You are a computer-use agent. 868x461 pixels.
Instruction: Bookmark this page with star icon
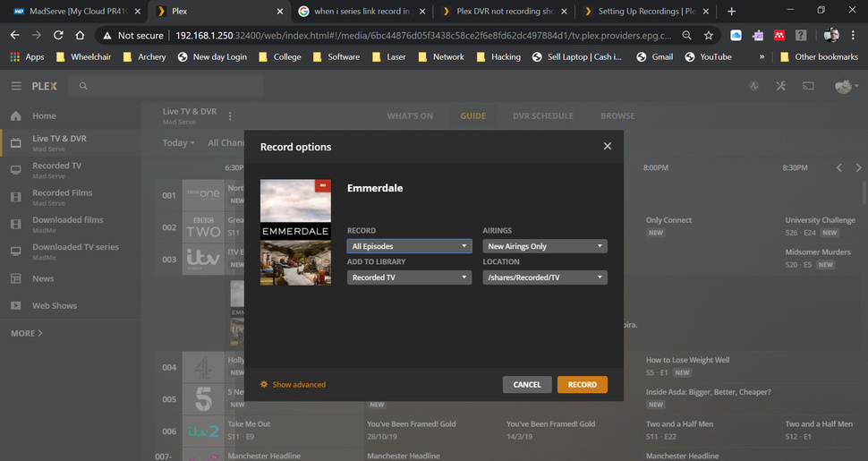pyautogui.click(x=708, y=36)
